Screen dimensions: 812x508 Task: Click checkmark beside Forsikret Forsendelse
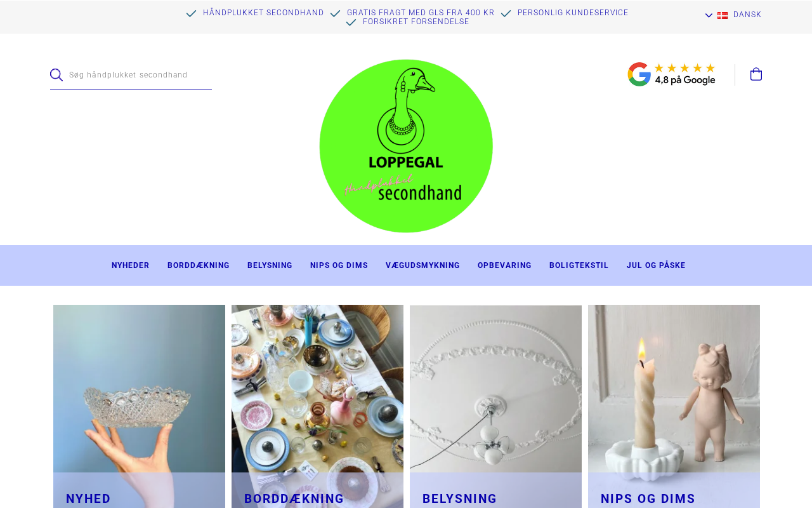(x=351, y=22)
